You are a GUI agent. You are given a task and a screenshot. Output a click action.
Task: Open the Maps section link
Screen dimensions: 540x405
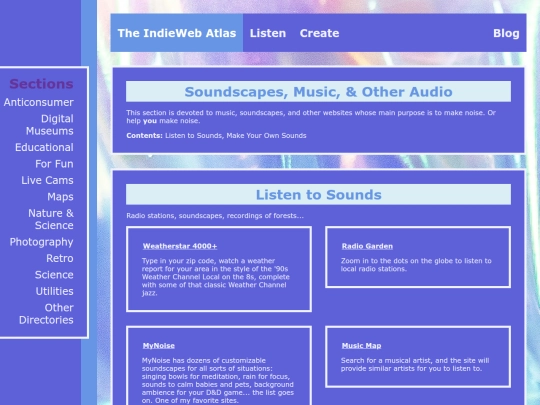pos(60,197)
